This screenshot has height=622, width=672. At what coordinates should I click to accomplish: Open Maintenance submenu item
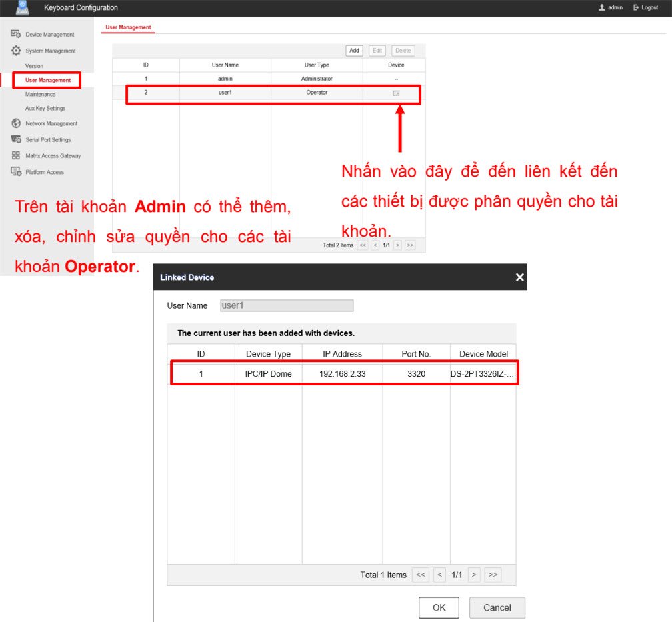coord(40,94)
